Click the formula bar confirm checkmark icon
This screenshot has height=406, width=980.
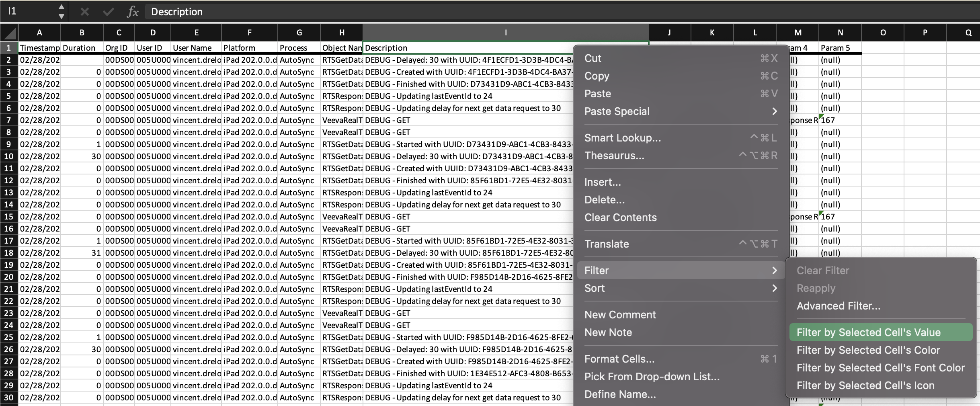[x=108, y=12]
